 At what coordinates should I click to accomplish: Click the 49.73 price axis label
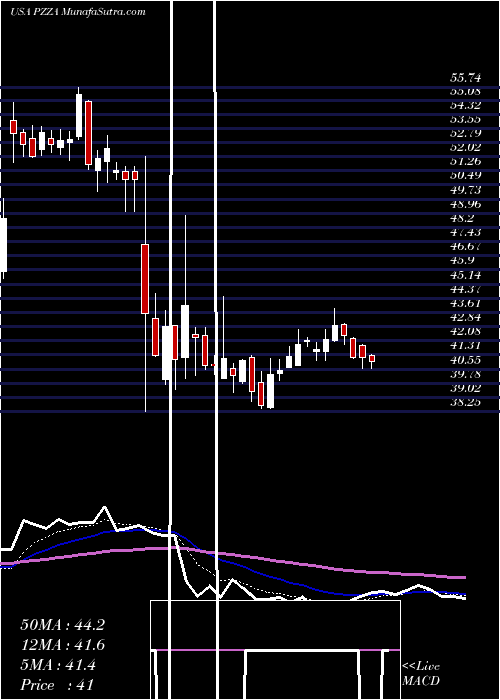coord(466,190)
